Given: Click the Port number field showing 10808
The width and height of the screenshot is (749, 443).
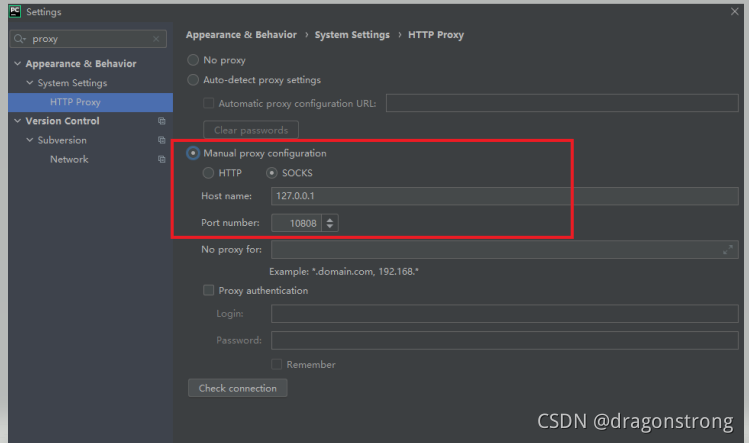Looking at the screenshot, I should [x=297, y=223].
